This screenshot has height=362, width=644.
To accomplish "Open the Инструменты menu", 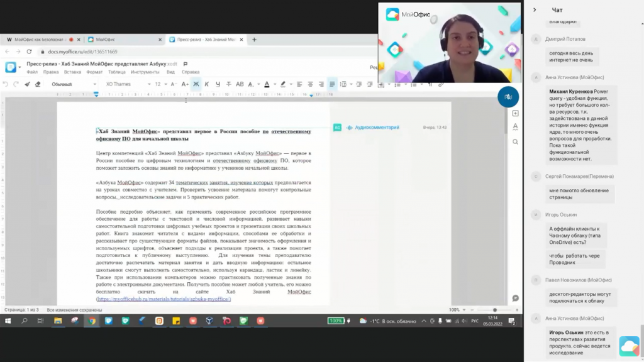I will pos(145,72).
